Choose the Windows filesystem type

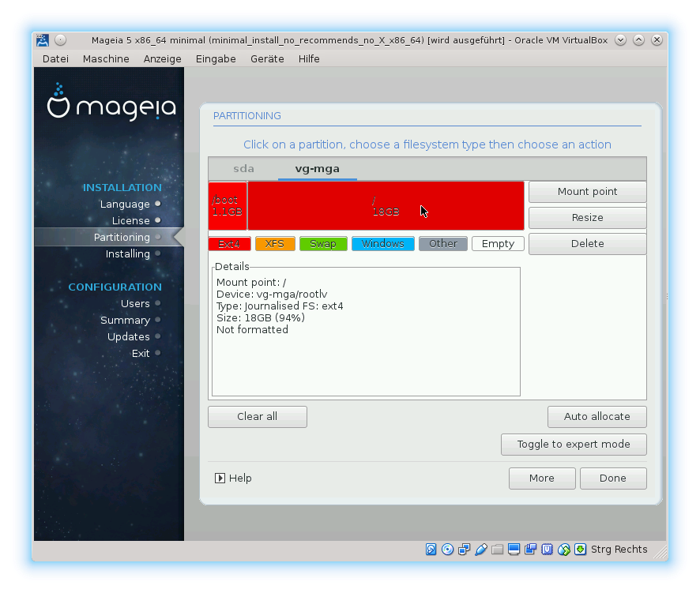(383, 244)
